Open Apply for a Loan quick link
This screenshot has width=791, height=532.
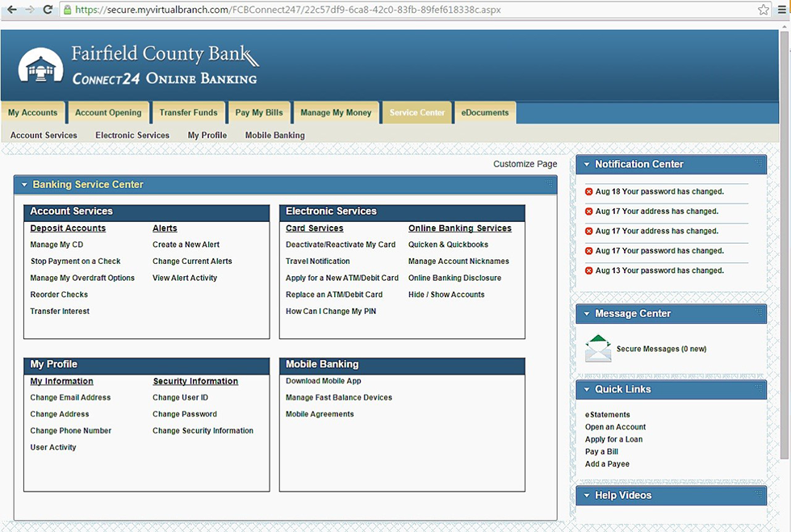[613, 438]
